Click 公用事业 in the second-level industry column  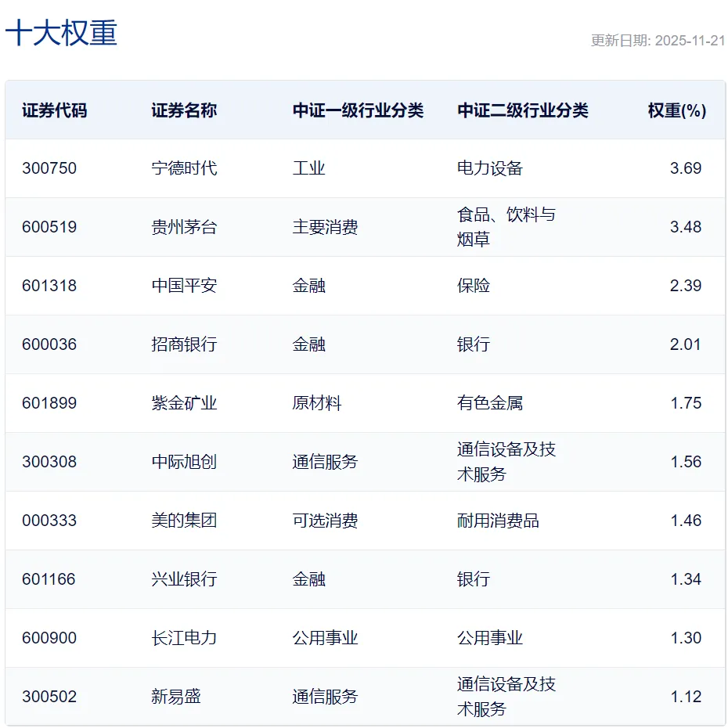(490, 638)
